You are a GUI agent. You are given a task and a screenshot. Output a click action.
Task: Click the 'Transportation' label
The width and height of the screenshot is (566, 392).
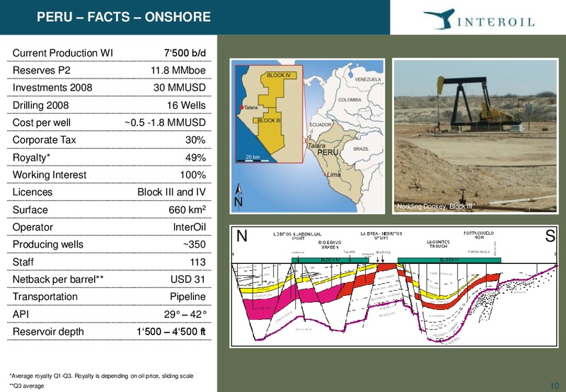coord(45,297)
